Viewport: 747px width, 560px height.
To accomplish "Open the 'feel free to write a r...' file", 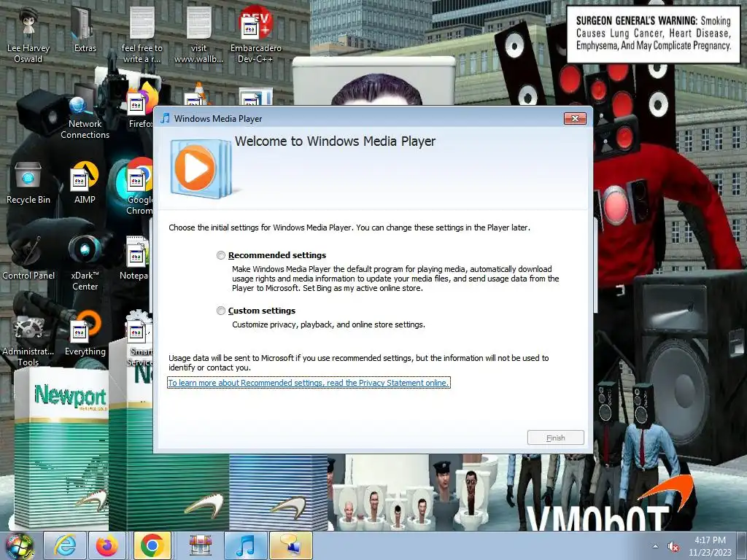I will (x=142, y=36).
